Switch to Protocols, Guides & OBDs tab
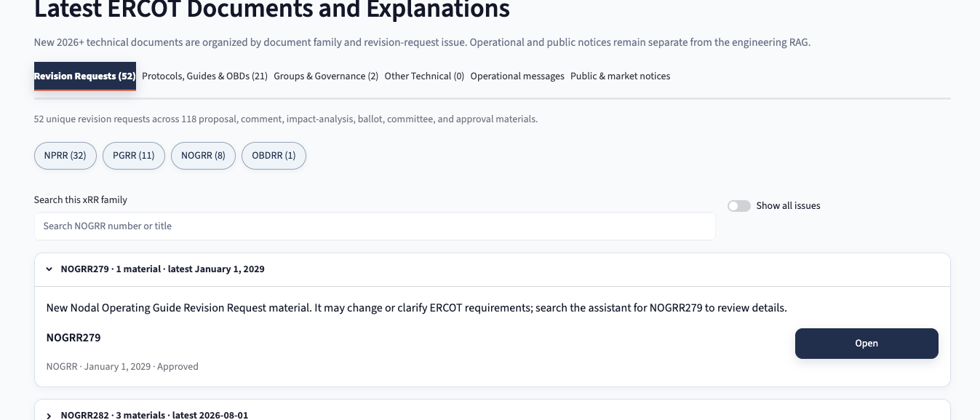980x420 pixels. click(205, 76)
